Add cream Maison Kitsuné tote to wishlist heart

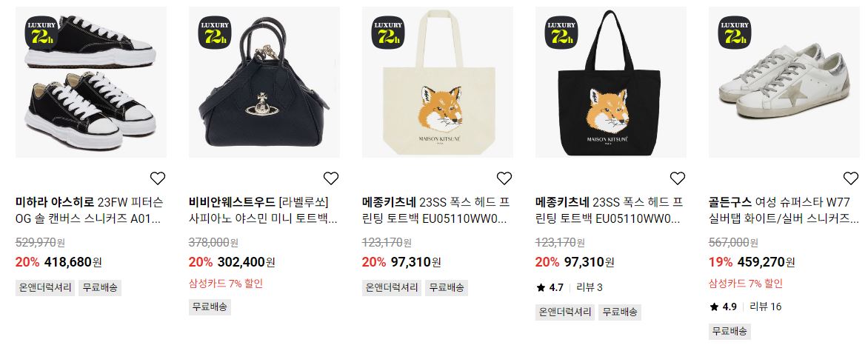(504, 178)
